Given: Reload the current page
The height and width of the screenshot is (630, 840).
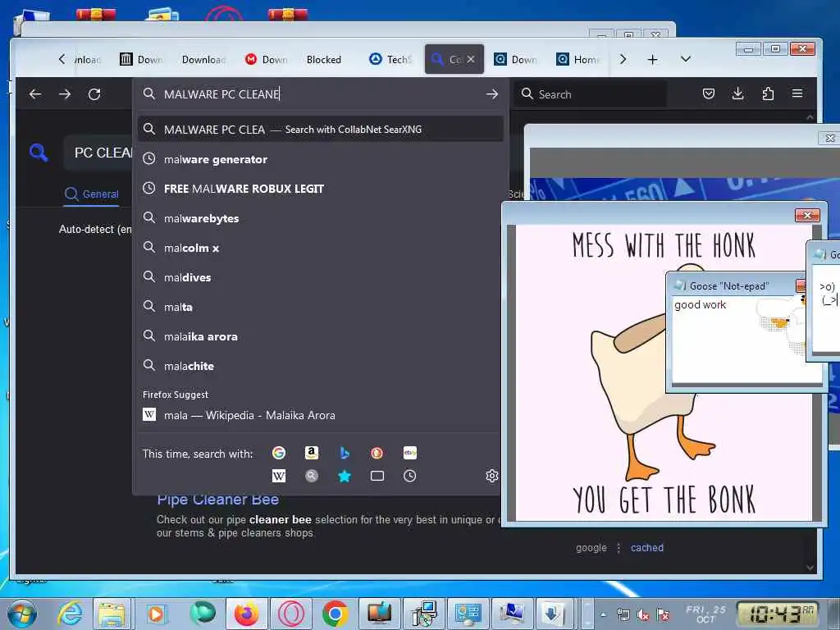Looking at the screenshot, I should coord(94,94).
